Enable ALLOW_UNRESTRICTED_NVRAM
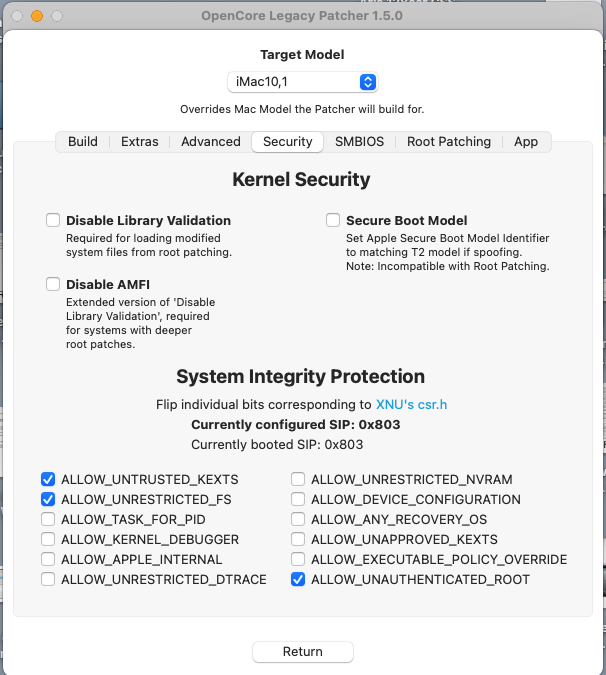The height and width of the screenshot is (675, 606). coord(298,479)
